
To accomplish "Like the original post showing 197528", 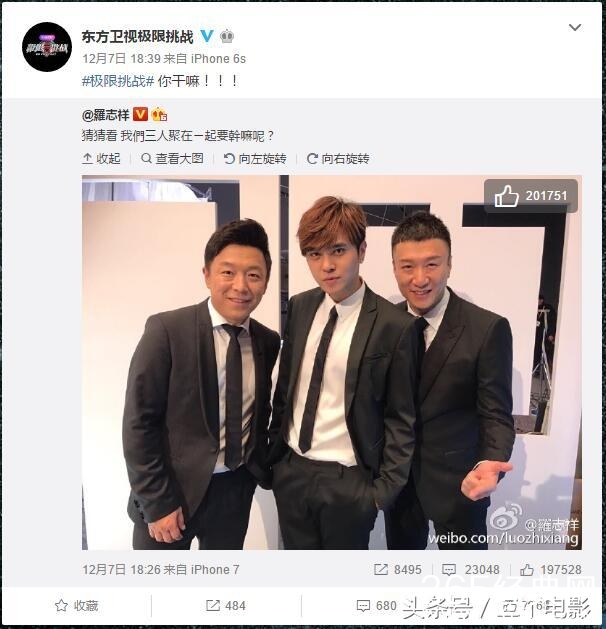I will point(551,570).
